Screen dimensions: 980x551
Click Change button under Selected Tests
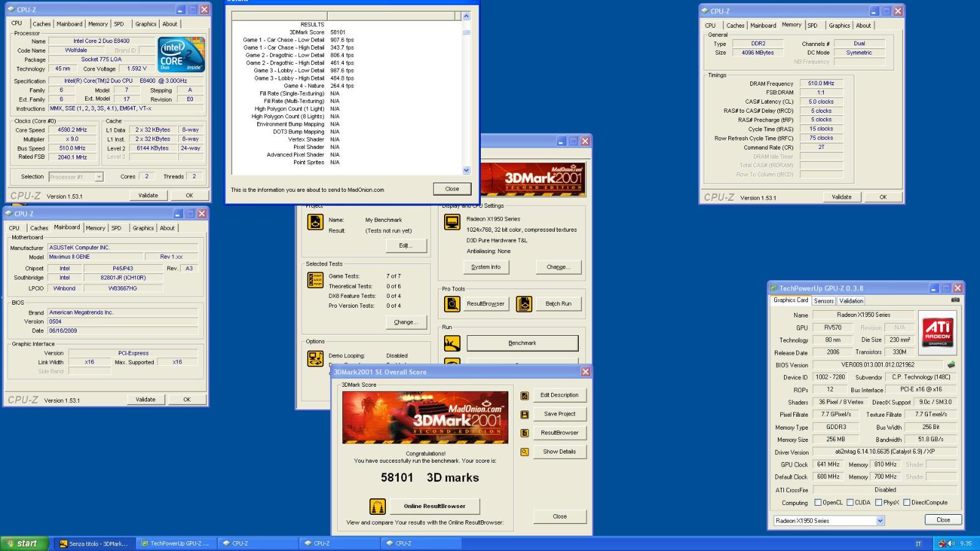tap(406, 322)
